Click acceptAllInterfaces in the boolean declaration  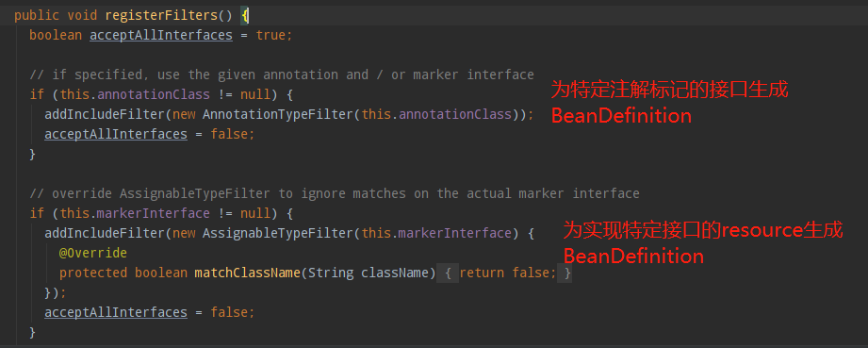pyautogui.click(x=161, y=36)
